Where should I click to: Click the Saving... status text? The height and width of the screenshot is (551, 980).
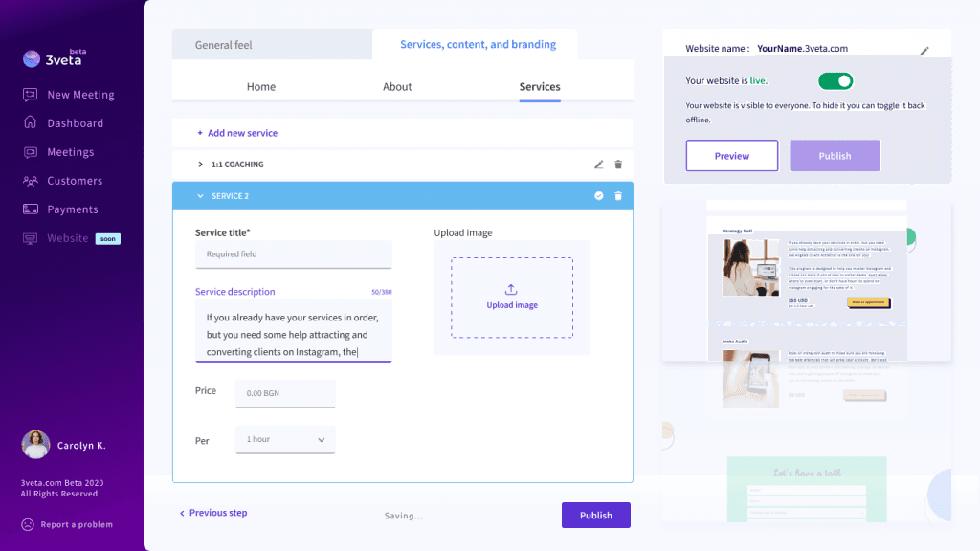coord(403,516)
